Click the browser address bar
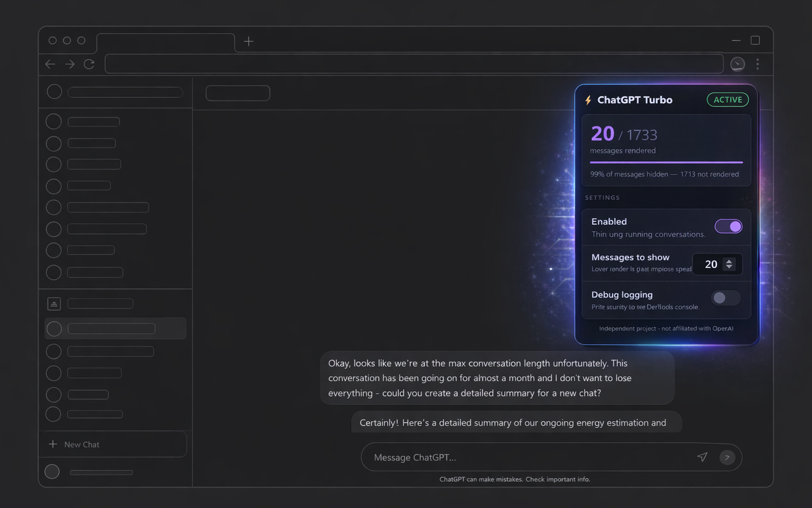This screenshot has width=812, height=508. 414,64
